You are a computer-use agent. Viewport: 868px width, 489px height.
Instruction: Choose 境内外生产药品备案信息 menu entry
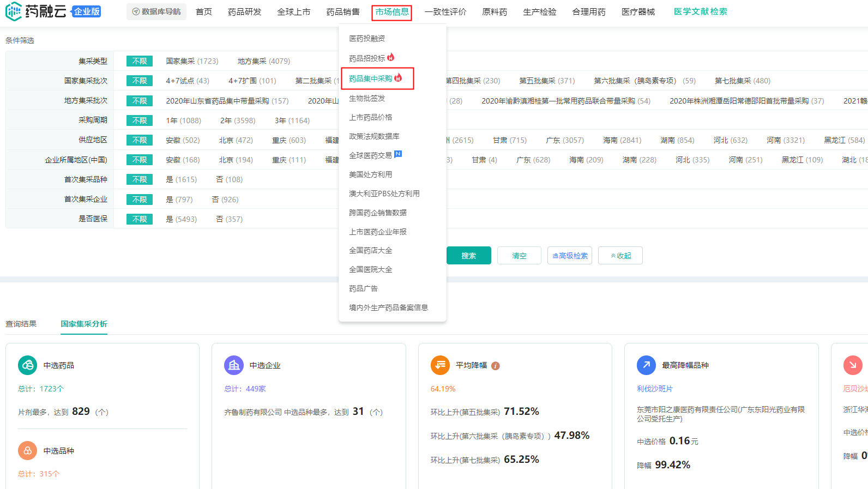[389, 307]
